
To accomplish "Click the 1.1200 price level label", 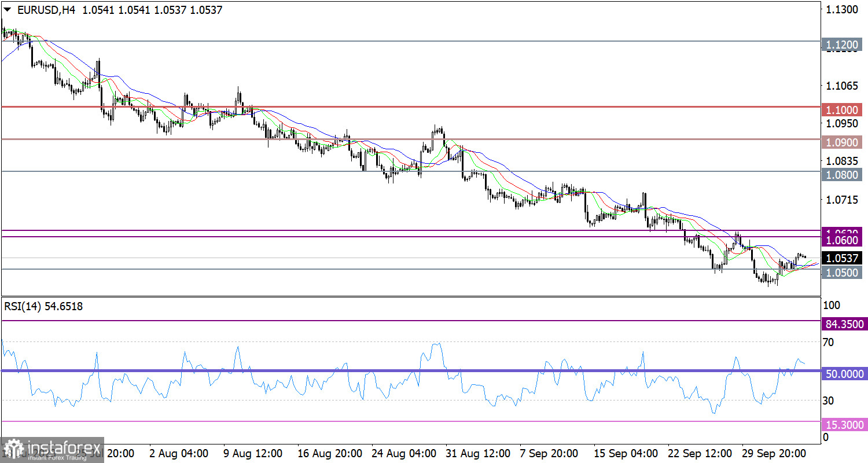I will click(x=842, y=45).
